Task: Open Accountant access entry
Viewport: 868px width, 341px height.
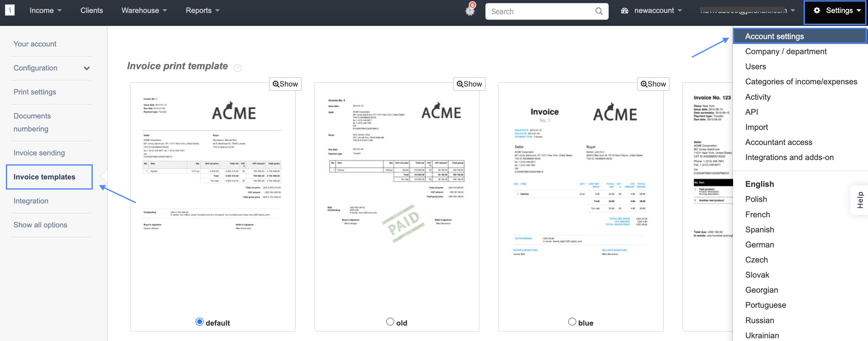Action: pos(778,142)
